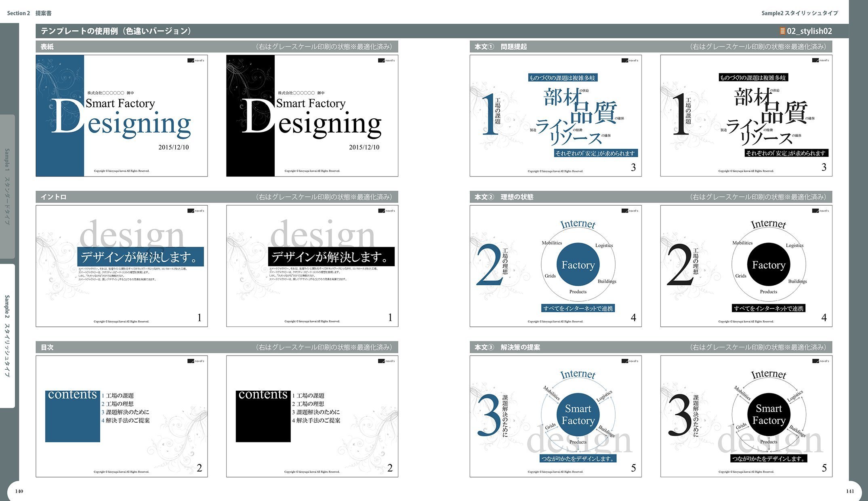Click the blue Factory circle in slide 4
The height and width of the screenshot is (501, 868).
click(x=578, y=265)
